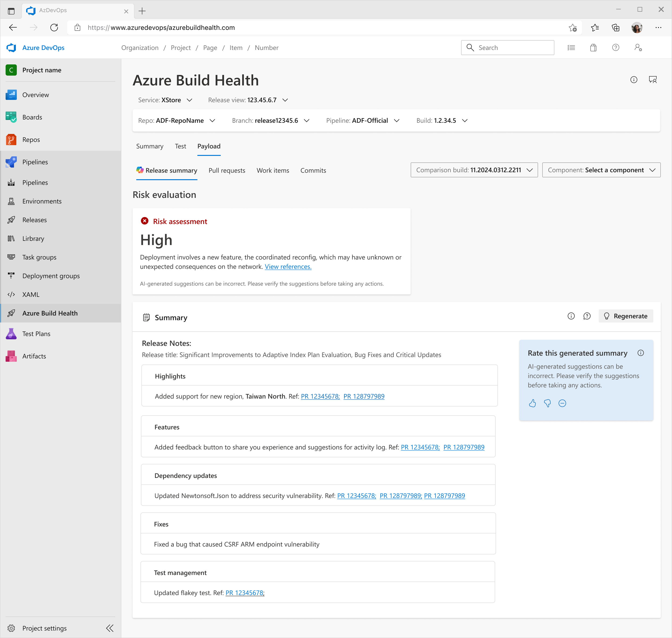
Task: Open Releases in the sidebar
Action: (34, 220)
